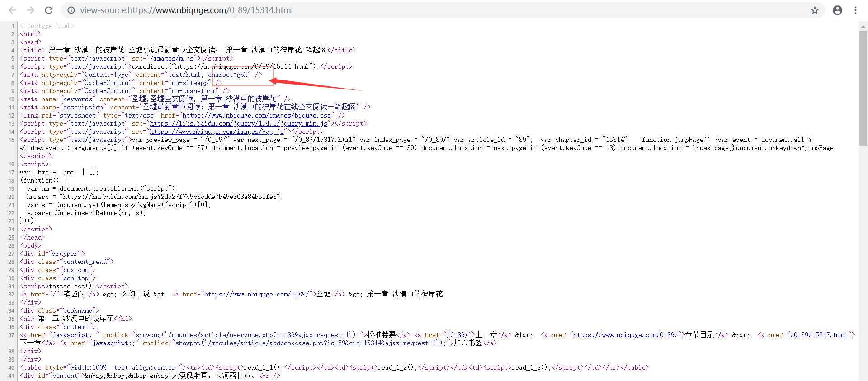The image size is (868, 381).
Task: Bookmark this page with the star icon
Action: tap(815, 10)
